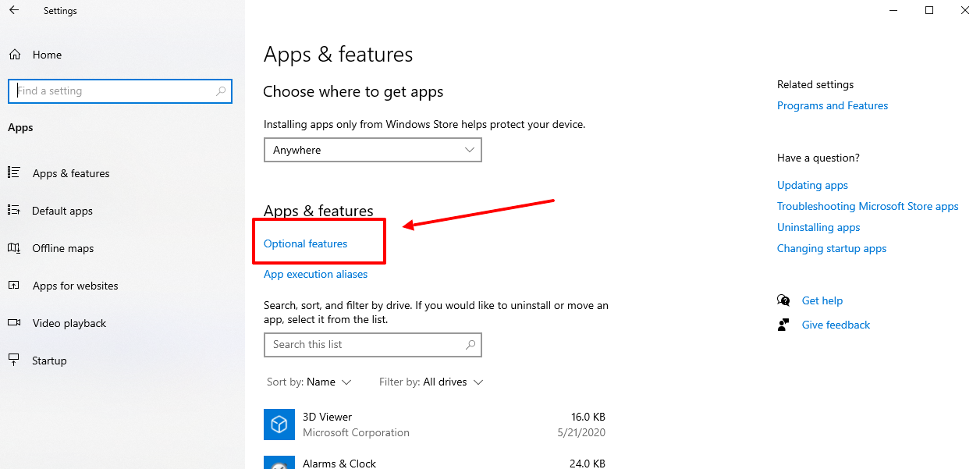Viewport: 980px width, 469px height.
Task: Open Programs and Features related setting
Action: pos(832,105)
